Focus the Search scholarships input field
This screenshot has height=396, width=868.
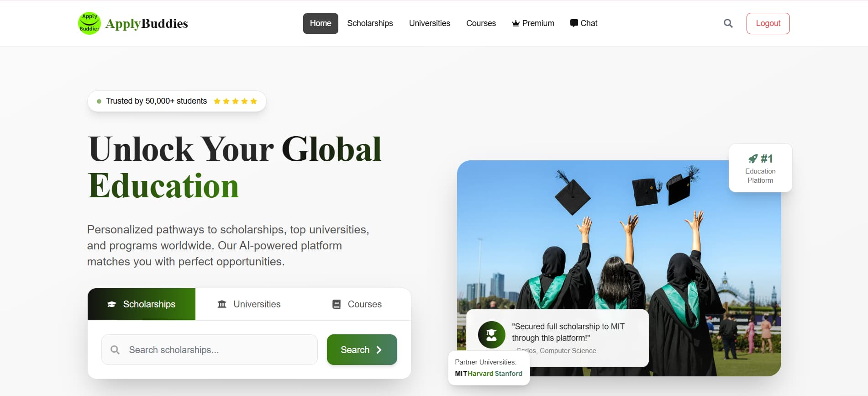[x=210, y=350]
